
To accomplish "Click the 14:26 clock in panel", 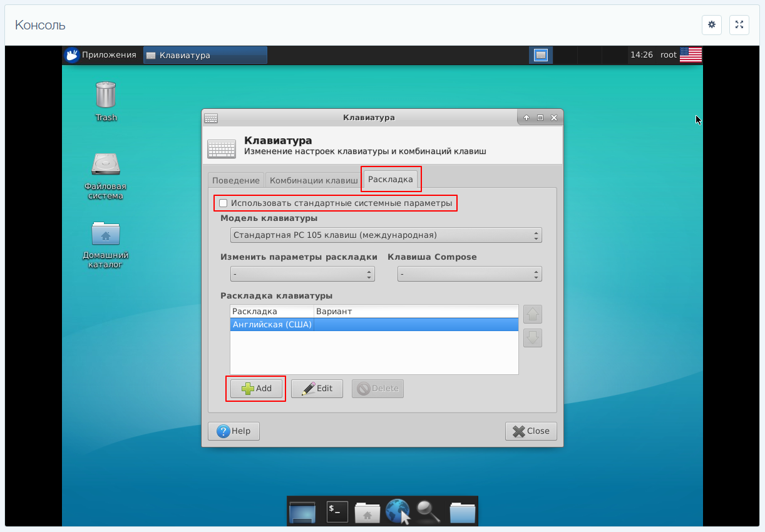I will [642, 55].
